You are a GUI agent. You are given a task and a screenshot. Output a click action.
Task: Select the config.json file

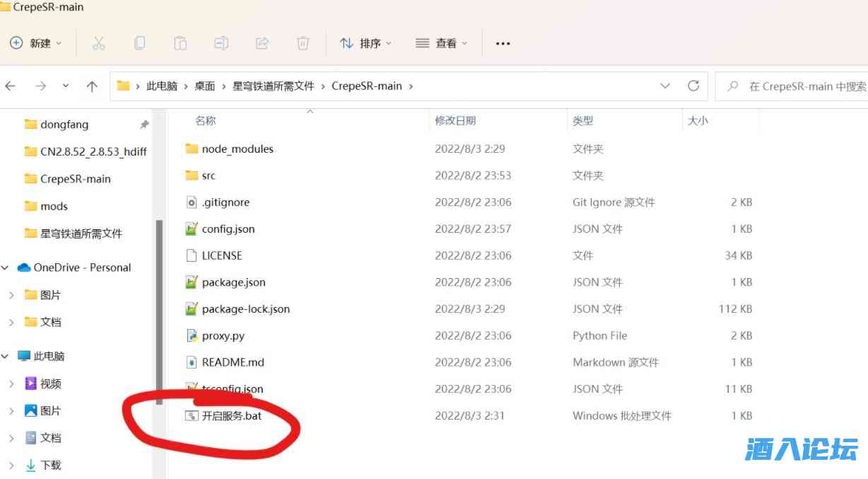point(228,229)
